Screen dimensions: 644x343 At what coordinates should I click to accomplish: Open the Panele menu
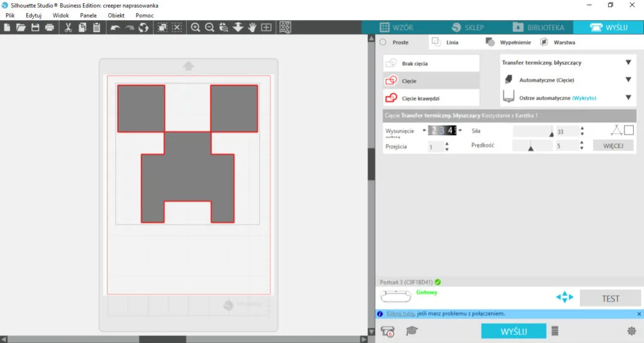[x=88, y=15]
